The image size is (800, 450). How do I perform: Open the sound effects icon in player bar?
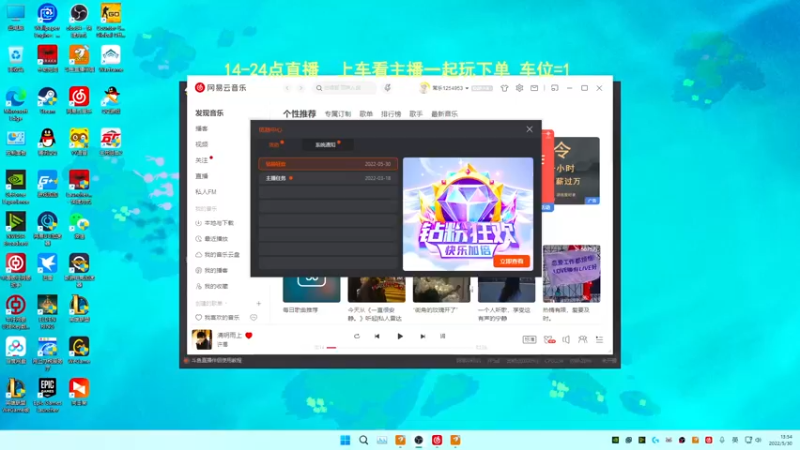tap(549, 339)
